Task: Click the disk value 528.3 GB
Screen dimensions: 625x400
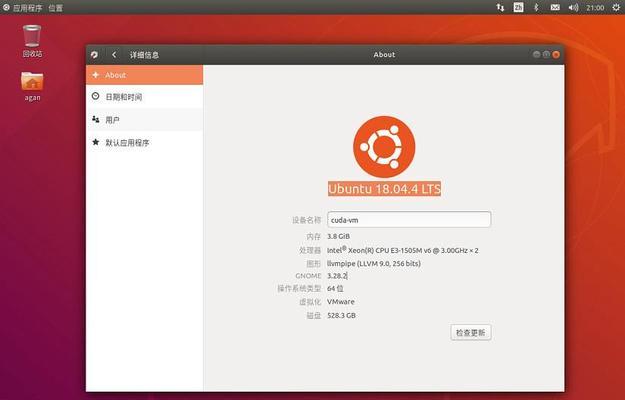Action: point(341,315)
